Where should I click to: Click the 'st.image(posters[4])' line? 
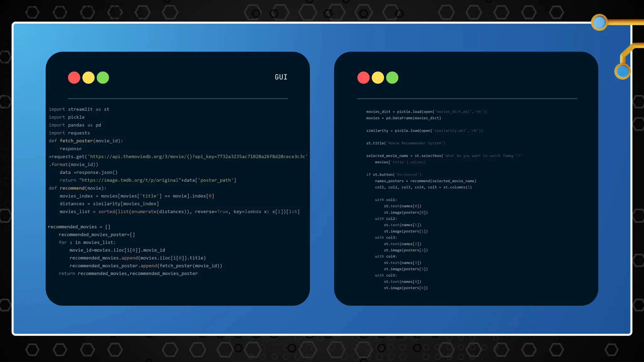click(x=406, y=288)
